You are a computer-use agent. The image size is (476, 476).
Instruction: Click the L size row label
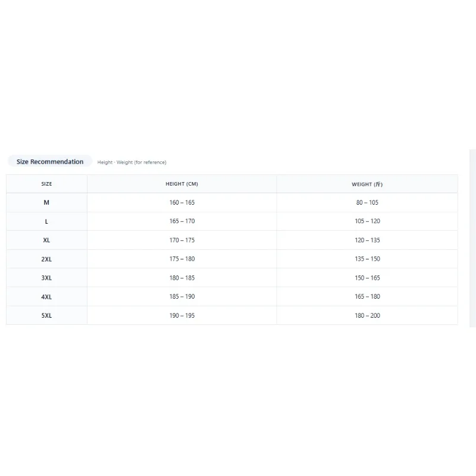(46, 221)
